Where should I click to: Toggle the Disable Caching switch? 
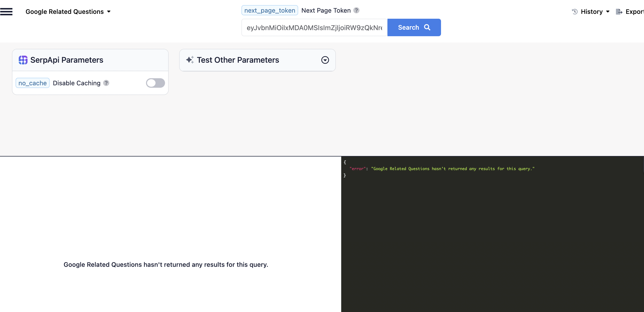click(x=155, y=83)
